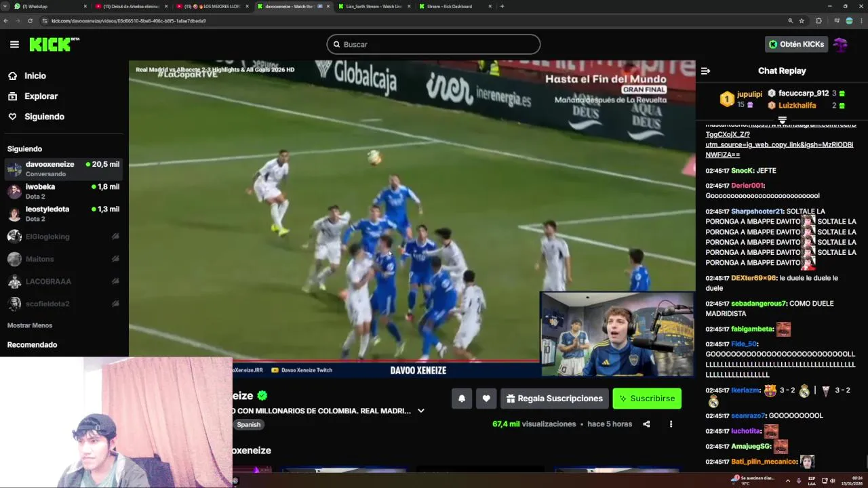868x488 pixels.
Task: Click the video share icon
Action: click(646, 424)
